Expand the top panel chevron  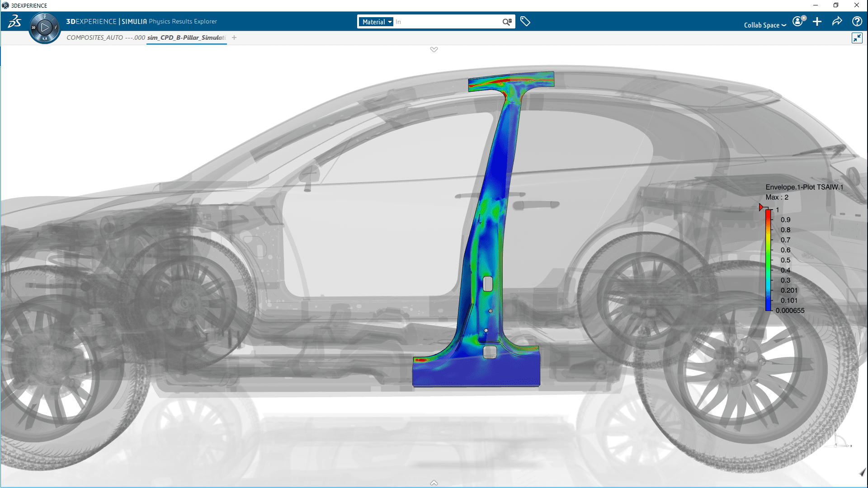tap(434, 49)
